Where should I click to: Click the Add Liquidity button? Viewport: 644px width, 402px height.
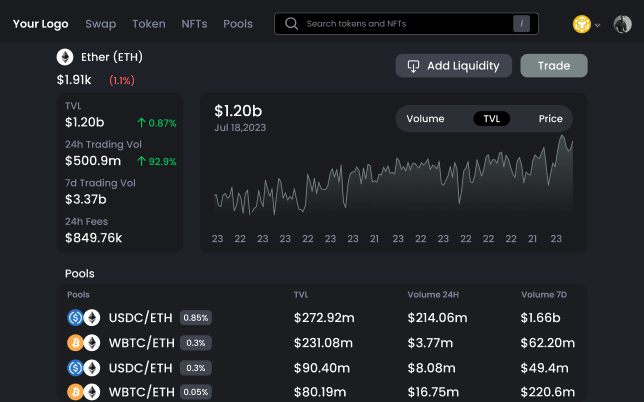click(454, 66)
